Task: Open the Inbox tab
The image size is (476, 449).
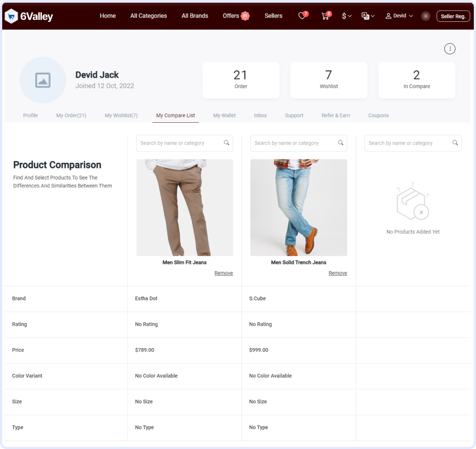Action: [x=260, y=115]
